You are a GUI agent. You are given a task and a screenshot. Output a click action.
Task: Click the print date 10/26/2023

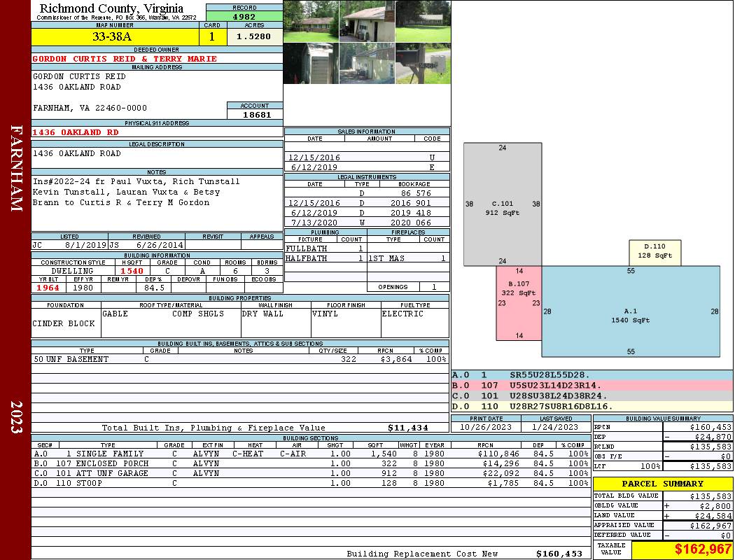click(x=486, y=427)
